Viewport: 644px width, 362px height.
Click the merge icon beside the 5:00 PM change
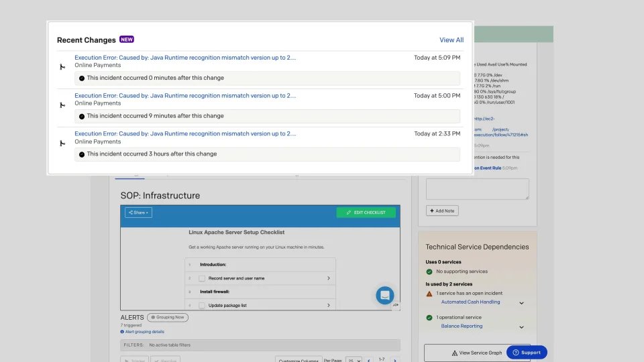pyautogui.click(x=62, y=105)
